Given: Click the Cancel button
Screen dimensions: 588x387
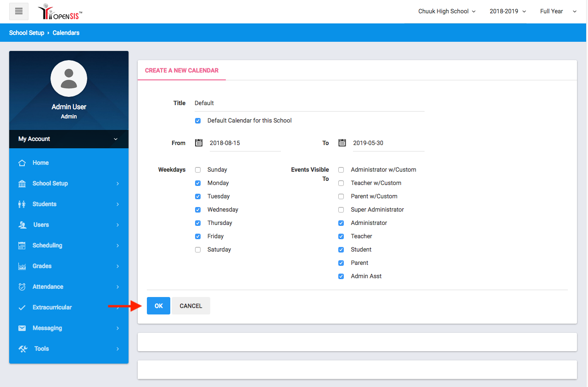Looking at the screenshot, I should (190, 306).
